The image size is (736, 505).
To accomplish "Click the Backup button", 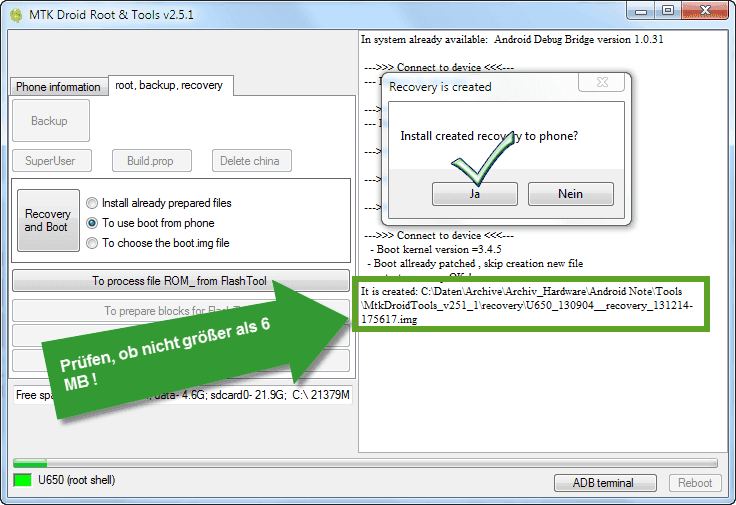I will (x=51, y=121).
